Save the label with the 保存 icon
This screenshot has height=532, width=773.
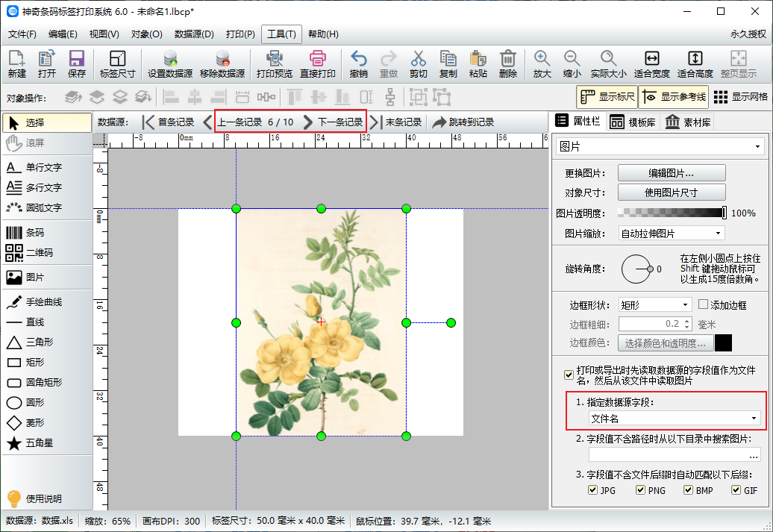(76, 64)
